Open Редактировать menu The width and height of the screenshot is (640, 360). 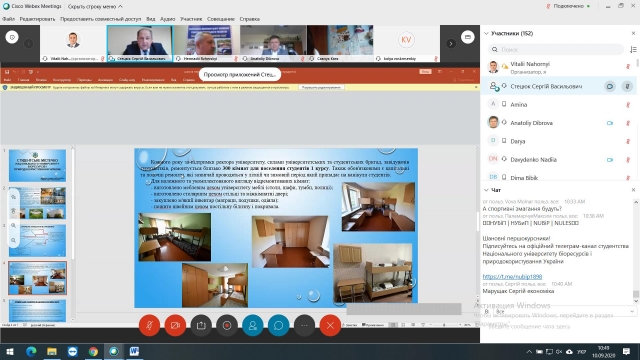[x=37, y=19]
